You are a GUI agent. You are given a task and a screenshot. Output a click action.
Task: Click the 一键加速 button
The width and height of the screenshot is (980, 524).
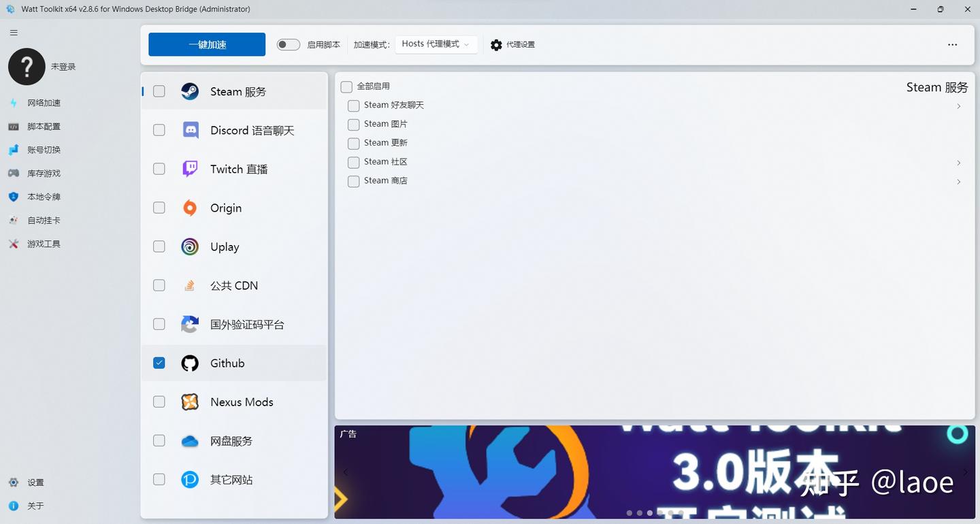tap(206, 44)
